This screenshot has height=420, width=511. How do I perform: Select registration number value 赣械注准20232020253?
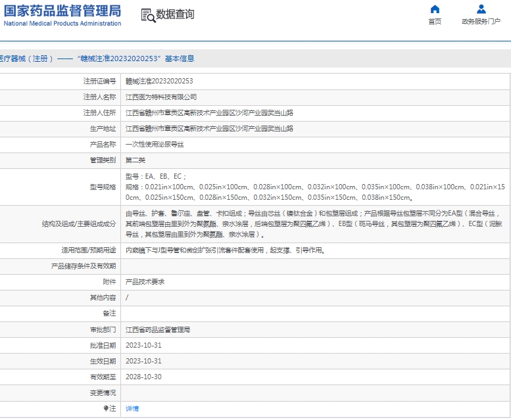pyautogui.click(x=159, y=81)
